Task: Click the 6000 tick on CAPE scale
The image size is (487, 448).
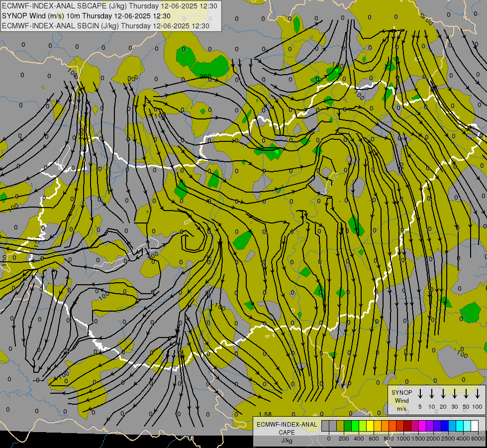Action: pos(478,439)
